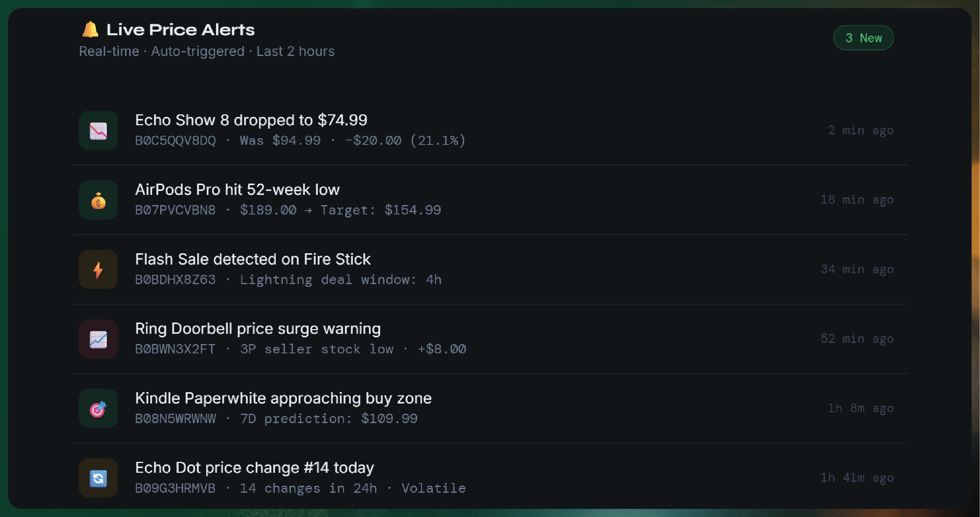The image size is (980, 517).
Task: Click the rising chart icon for Ring Doorbell
Action: (x=98, y=339)
